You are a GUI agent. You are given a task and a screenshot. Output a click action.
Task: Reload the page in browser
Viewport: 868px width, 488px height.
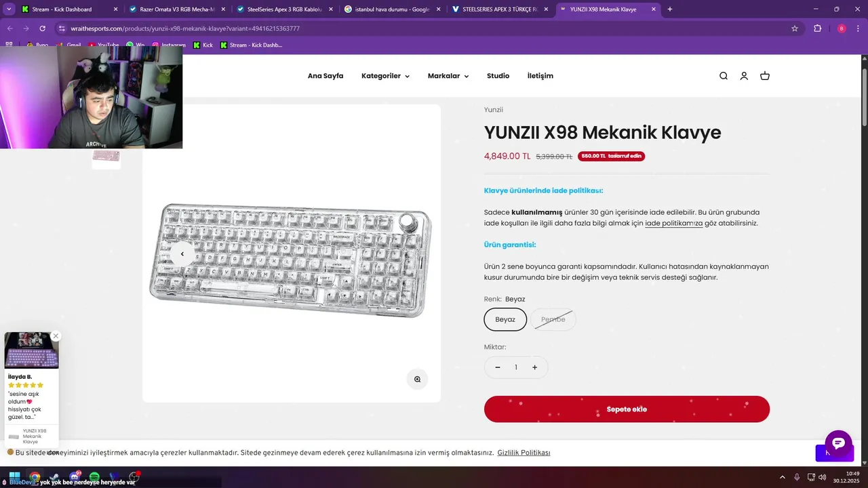[42, 28]
